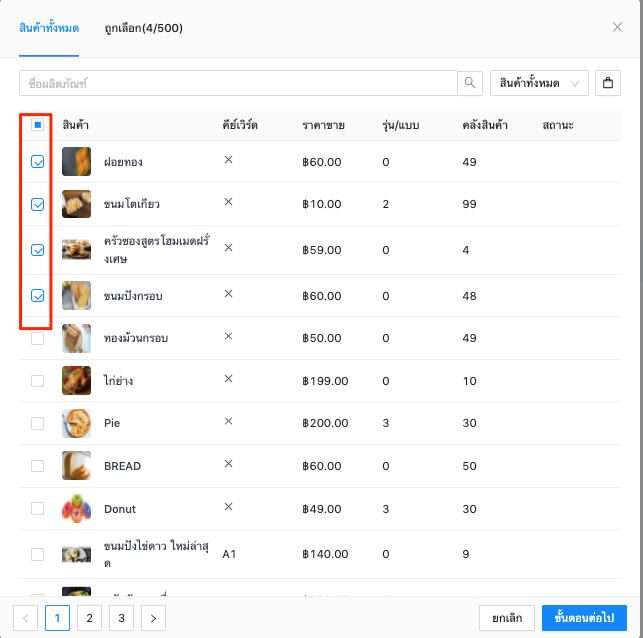
Task: Go to page 3
Action: point(121,618)
